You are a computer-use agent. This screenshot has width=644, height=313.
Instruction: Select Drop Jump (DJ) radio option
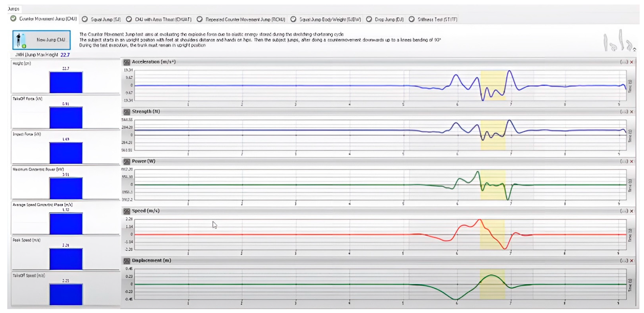[x=369, y=19]
